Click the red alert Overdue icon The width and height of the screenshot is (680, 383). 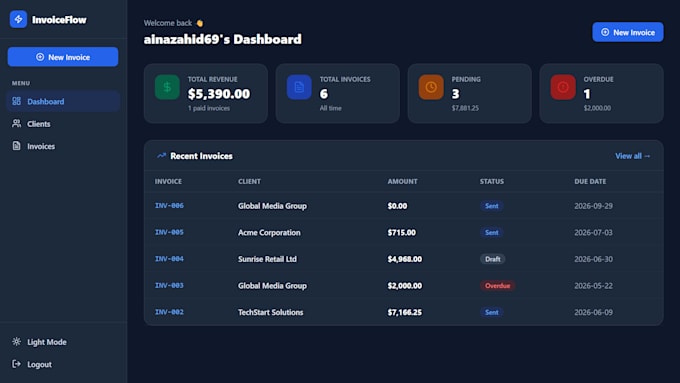563,87
